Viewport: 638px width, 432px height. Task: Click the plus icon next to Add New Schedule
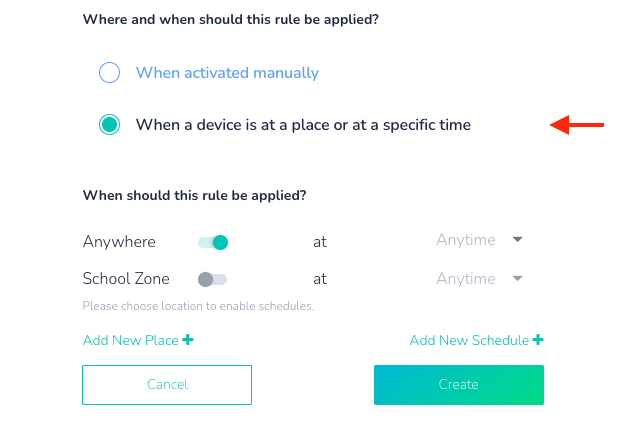538,340
